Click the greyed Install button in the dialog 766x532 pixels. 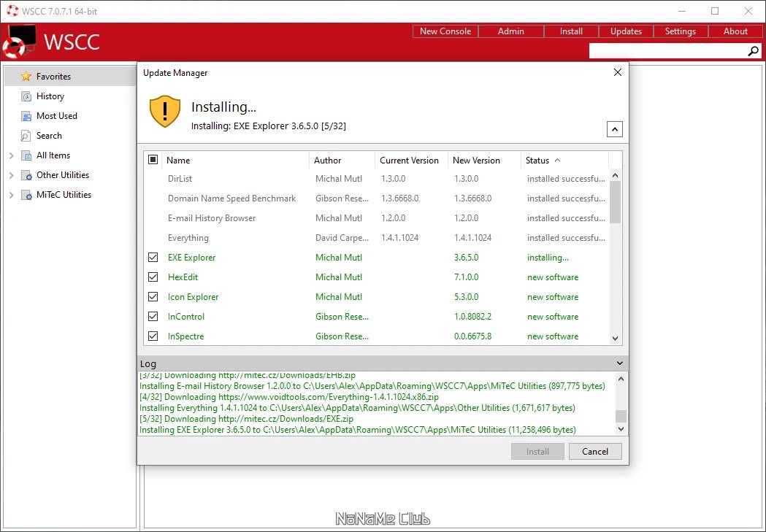click(537, 452)
